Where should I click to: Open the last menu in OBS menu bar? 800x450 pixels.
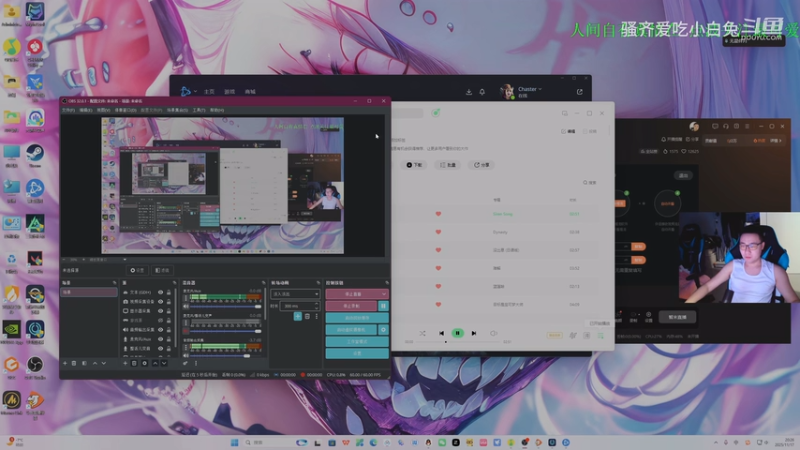[x=217, y=110]
